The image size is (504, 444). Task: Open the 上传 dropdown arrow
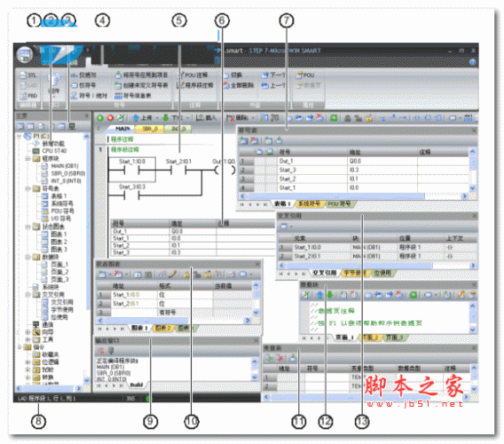pyautogui.click(x=157, y=118)
